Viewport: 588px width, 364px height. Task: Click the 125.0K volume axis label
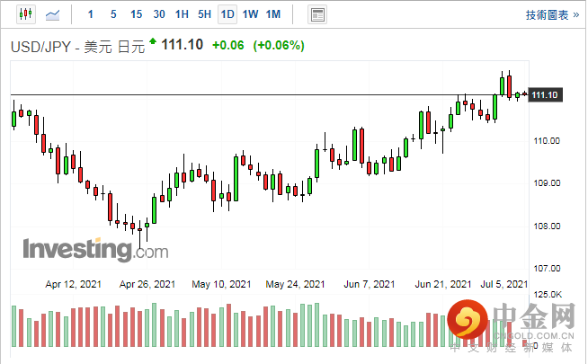tap(548, 295)
